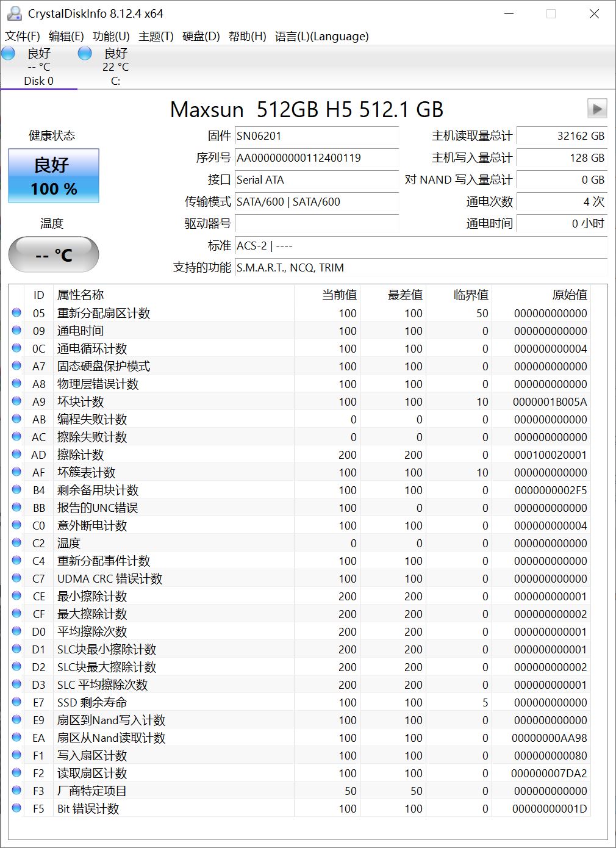Image resolution: width=616 pixels, height=848 pixels.
Task: Click the blue indicator next to A9 坏块计数
Action: 17,401
